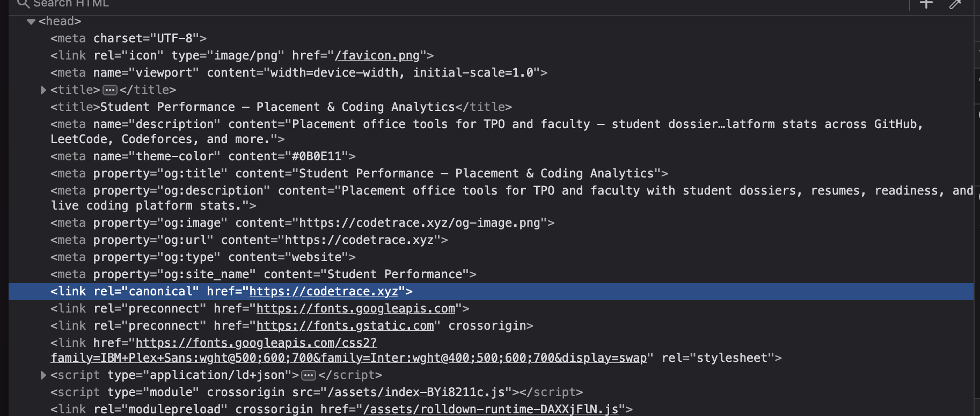Click the plus icon to create a new node
This screenshot has width=980, height=416.
(926, 4)
